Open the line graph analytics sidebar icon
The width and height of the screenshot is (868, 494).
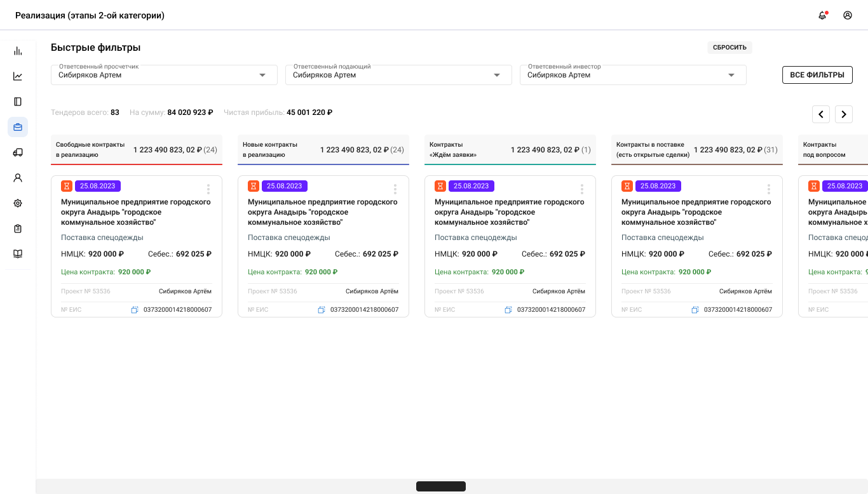coord(18,76)
